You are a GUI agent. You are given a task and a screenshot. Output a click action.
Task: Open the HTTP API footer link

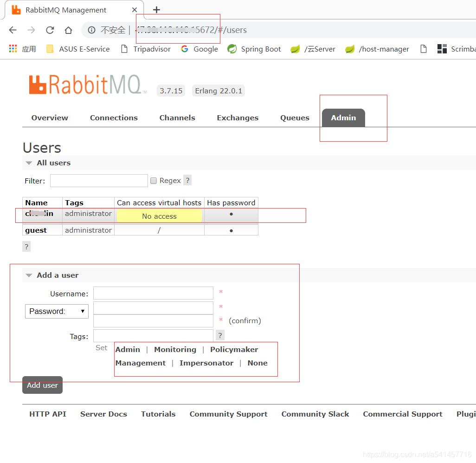tap(48, 414)
